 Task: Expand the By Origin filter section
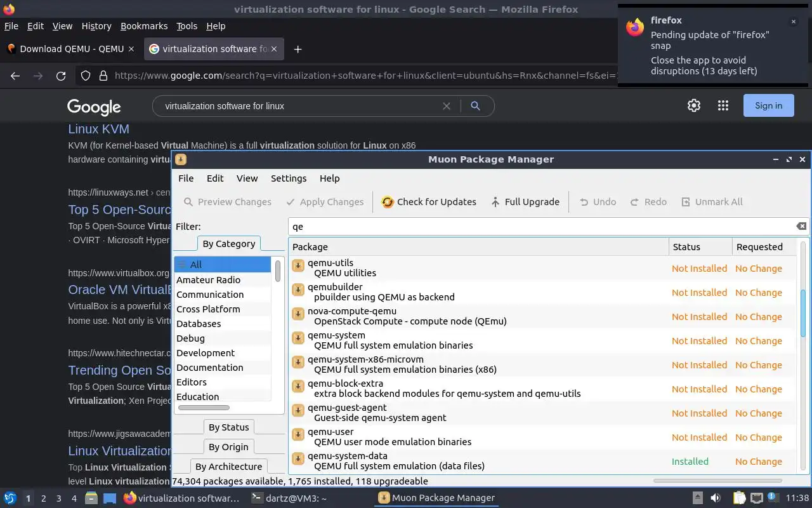point(228,447)
